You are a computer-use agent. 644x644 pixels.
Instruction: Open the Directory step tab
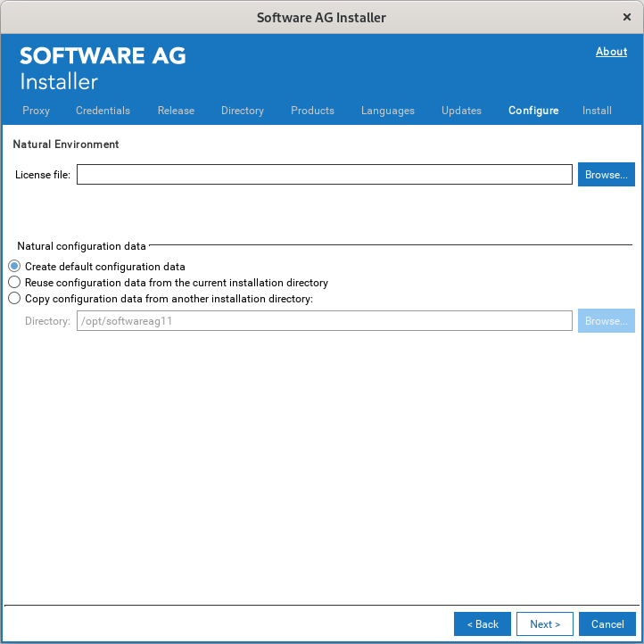[243, 111]
